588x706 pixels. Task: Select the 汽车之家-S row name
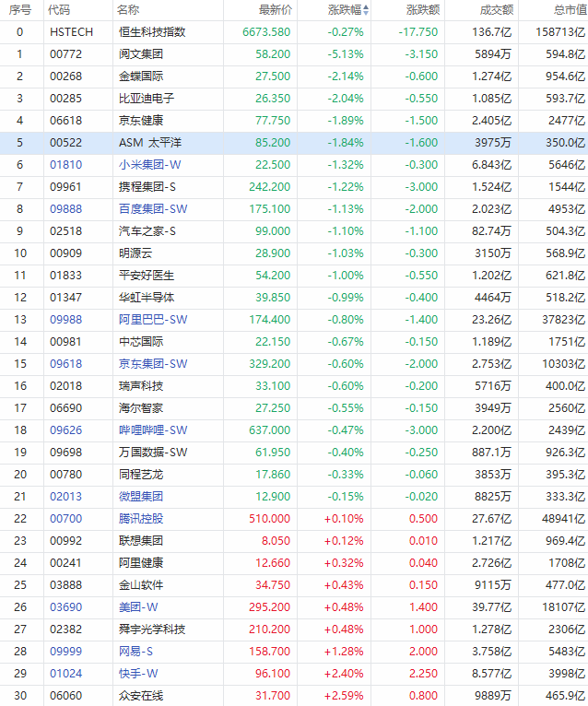147,231
